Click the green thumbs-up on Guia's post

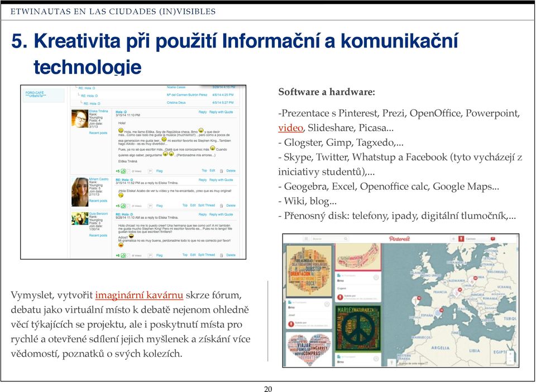(123, 255)
